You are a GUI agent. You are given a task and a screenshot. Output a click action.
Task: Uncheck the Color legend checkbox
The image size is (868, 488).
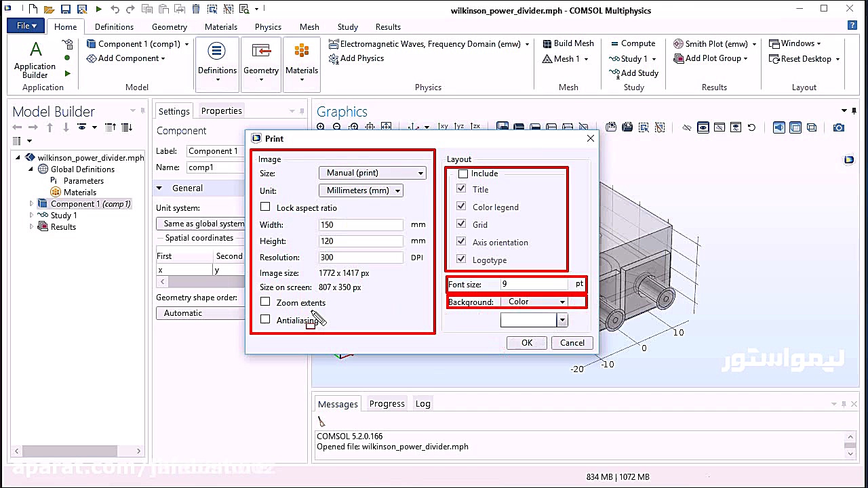pos(462,207)
